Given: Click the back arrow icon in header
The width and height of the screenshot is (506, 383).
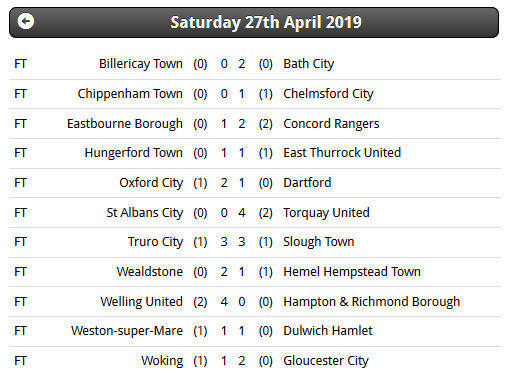Looking at the screenshot, I should click(26, 22).
